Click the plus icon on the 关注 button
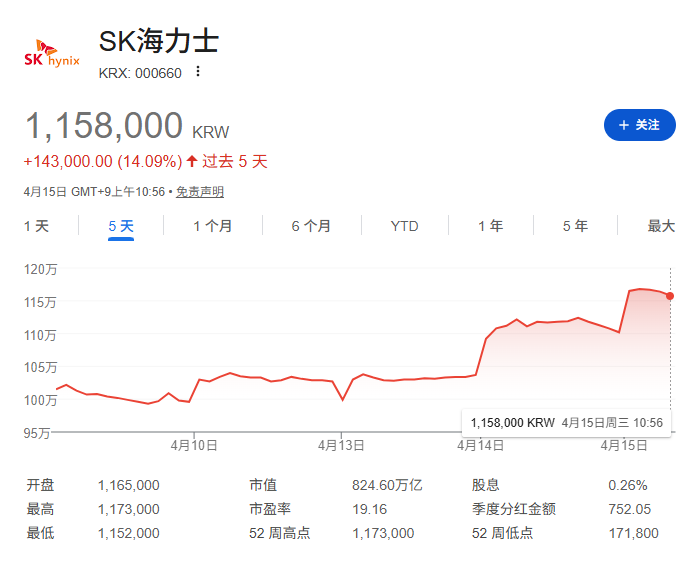This screenshot has height=565, width=692. click(x=624, y=125)
